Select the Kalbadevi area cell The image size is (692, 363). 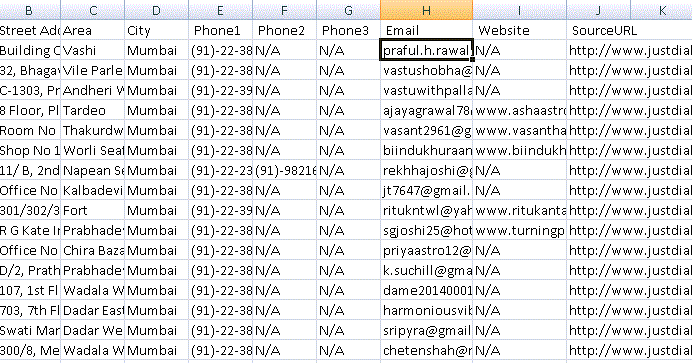(93, 191)
